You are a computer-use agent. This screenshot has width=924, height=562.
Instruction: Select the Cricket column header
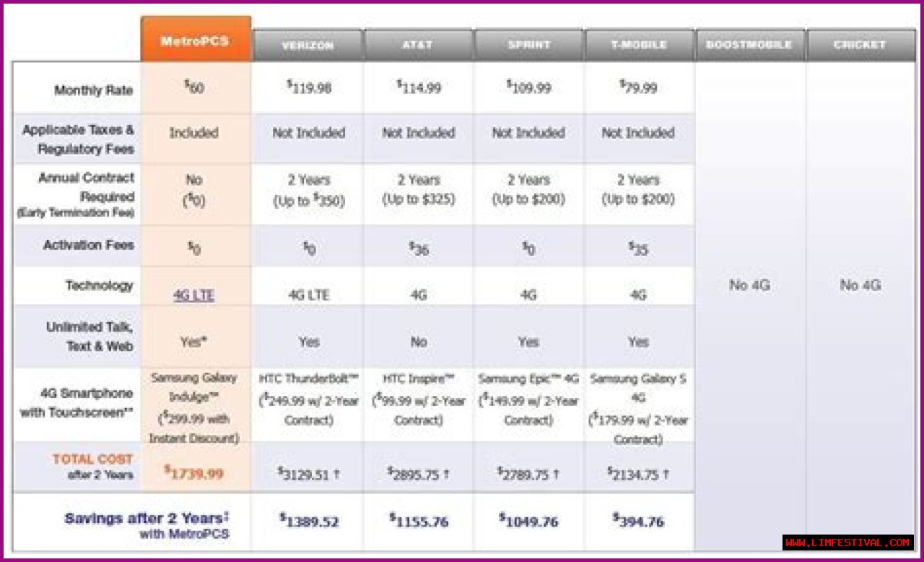point(860,46)
